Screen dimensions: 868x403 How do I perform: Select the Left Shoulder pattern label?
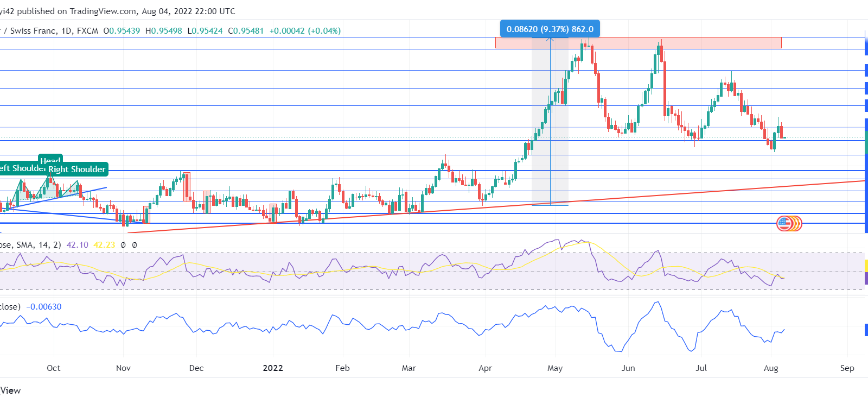(22, 168)
